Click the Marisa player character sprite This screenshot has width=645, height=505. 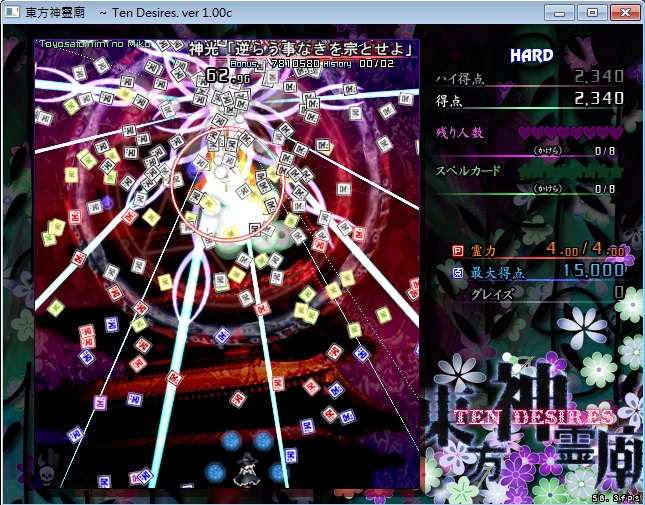coord(246,469)
